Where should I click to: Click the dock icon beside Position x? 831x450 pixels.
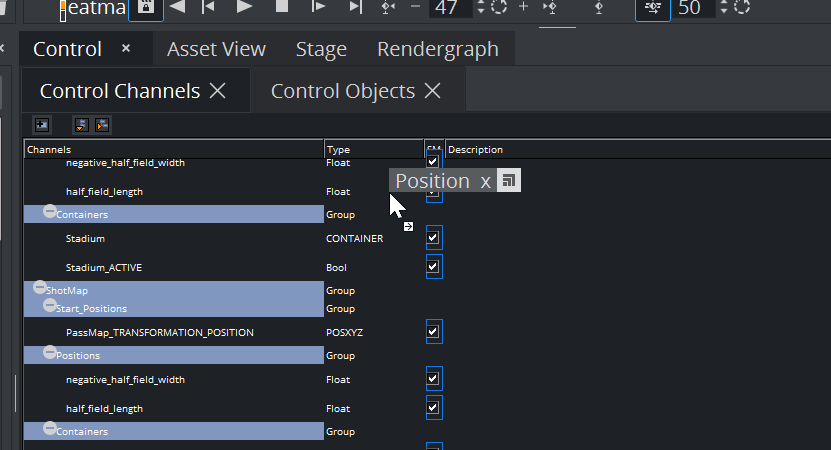(509, 181)
